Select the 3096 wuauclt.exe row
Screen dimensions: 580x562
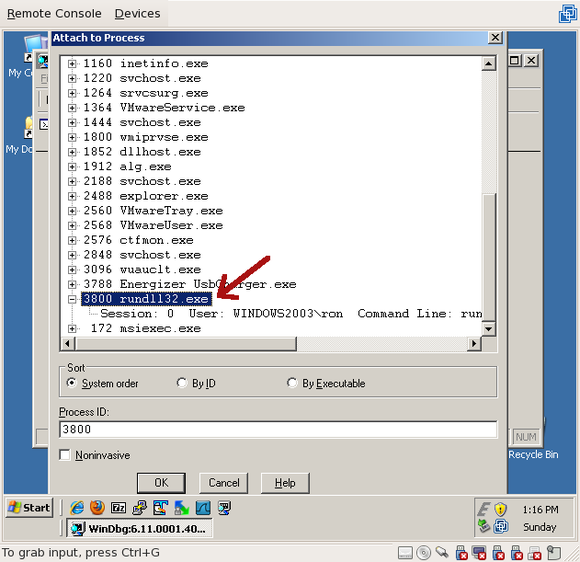142,270
